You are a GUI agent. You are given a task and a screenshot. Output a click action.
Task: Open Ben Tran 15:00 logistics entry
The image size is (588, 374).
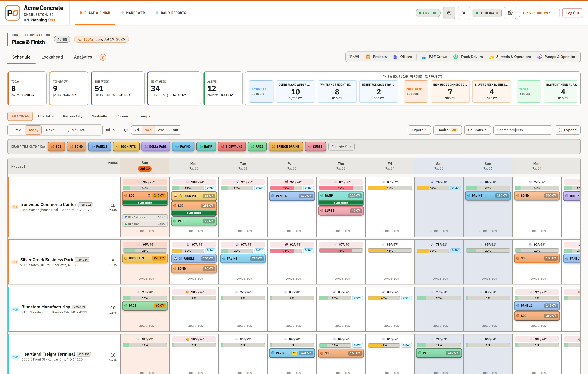coord(145,224)
